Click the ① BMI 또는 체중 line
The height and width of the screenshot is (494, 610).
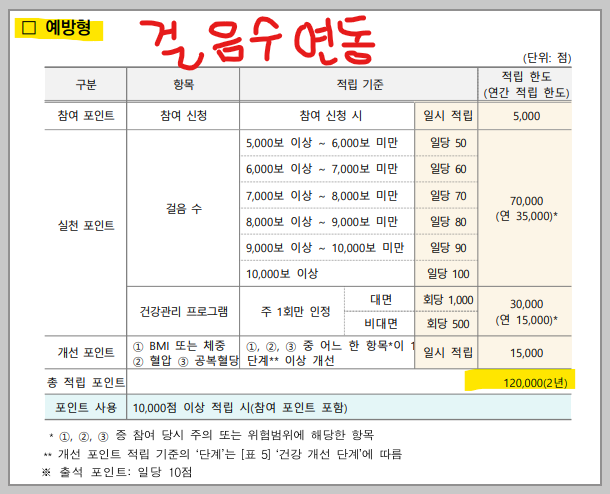click(179, 345)
